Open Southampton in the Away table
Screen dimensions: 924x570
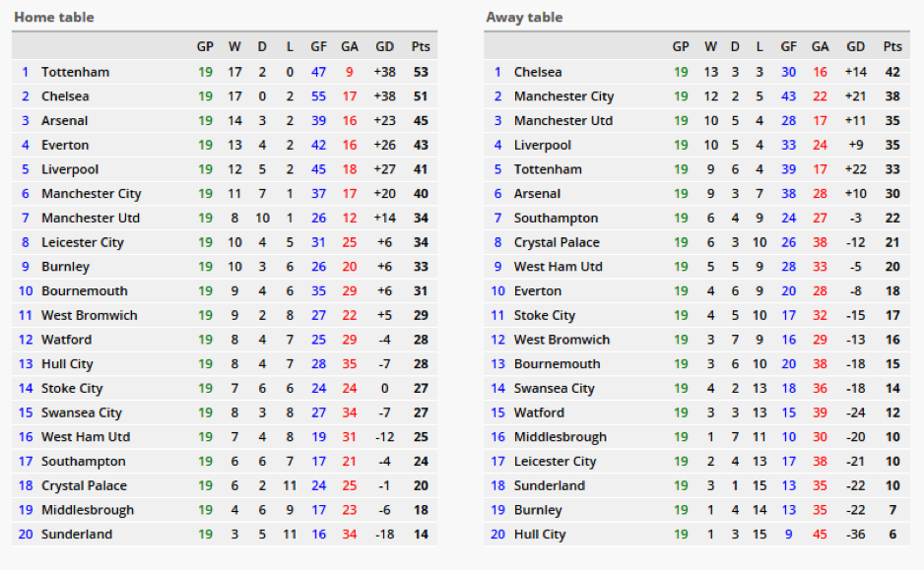tap(556, 218)
